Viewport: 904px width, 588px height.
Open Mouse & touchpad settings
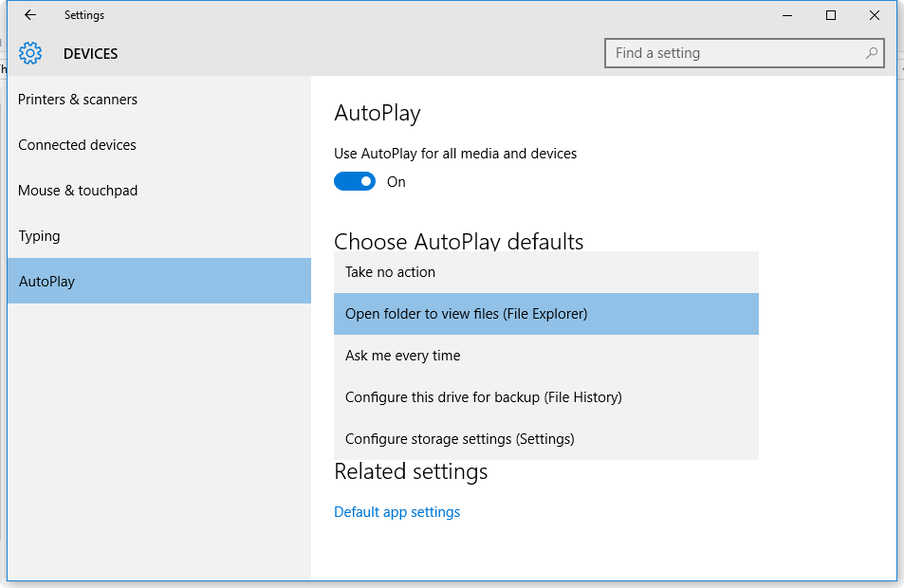[78, 191]
